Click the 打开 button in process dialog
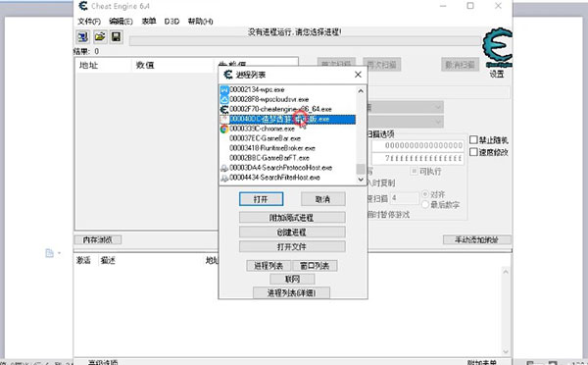Viewport: 588px width, 365px height. [261, 199]
